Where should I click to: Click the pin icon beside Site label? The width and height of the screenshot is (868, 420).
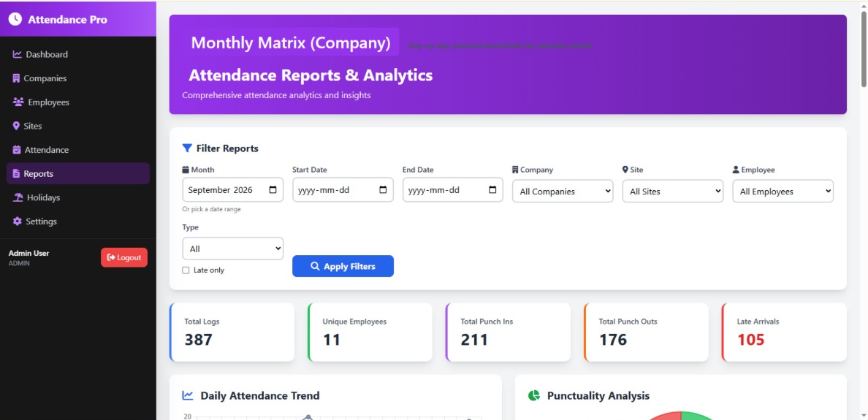(625, 170)
